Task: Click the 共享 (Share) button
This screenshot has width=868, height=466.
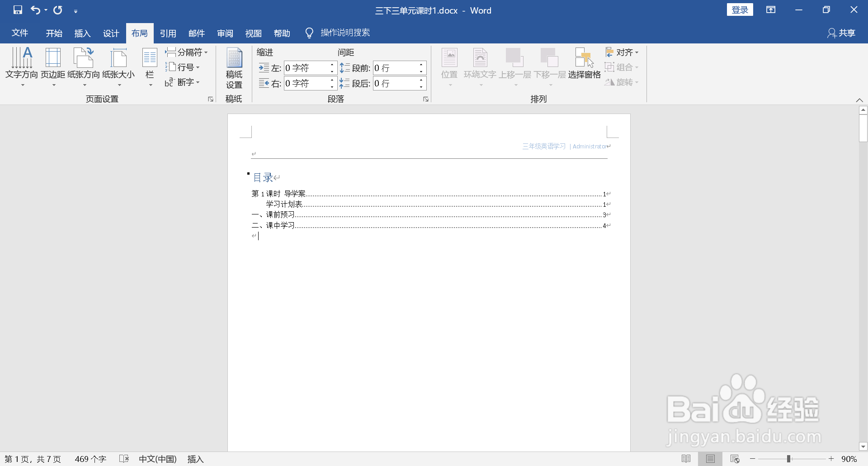Action: coord(841,33)
